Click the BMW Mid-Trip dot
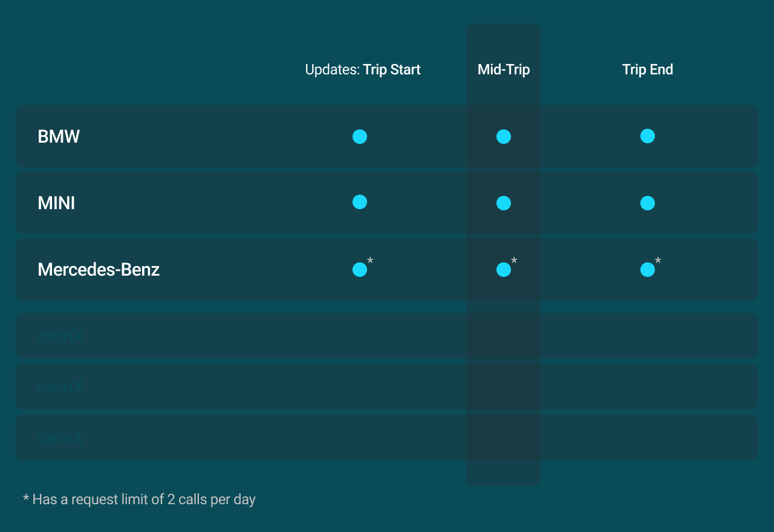The height and width of the screenshot is (532, 774). pyautogui.click(x=504, y=137)
